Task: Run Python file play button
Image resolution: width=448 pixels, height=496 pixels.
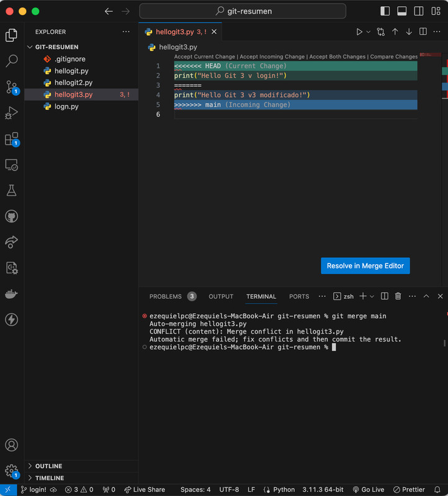Action: 359,32
